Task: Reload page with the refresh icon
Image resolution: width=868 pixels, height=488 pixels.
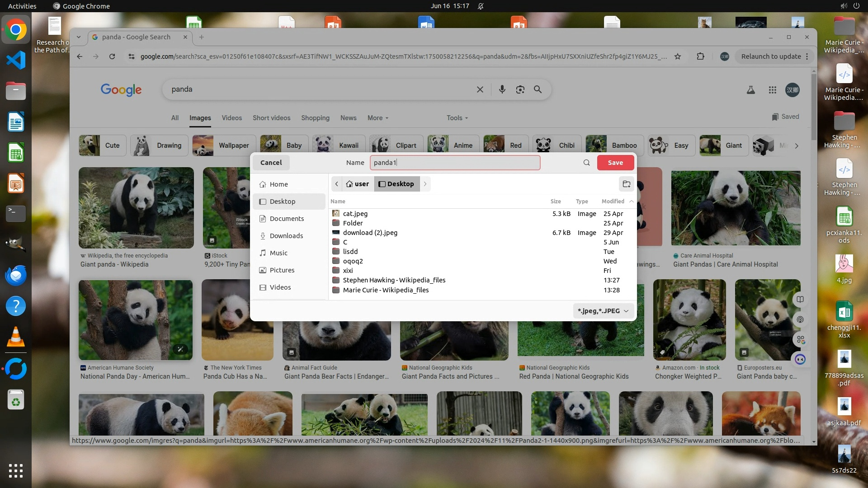Action: coord(112,56)
